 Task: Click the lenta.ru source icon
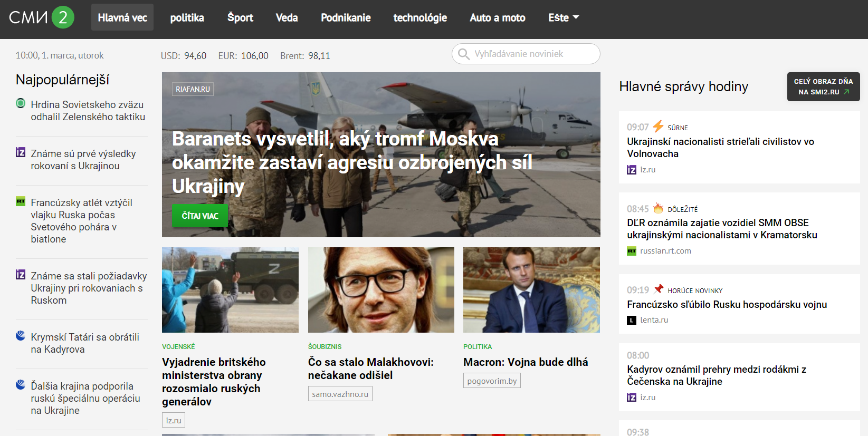pyautogui.click(x=632, y=320)
